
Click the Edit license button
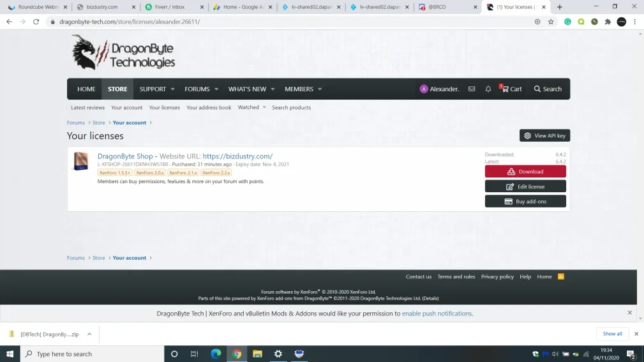click(x=525, y=186)
